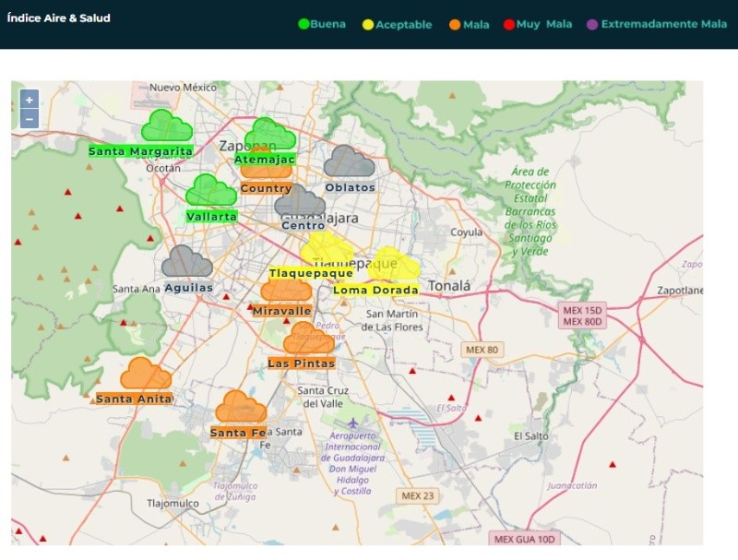Zoom in with the plus button

[x=30, y=100]
